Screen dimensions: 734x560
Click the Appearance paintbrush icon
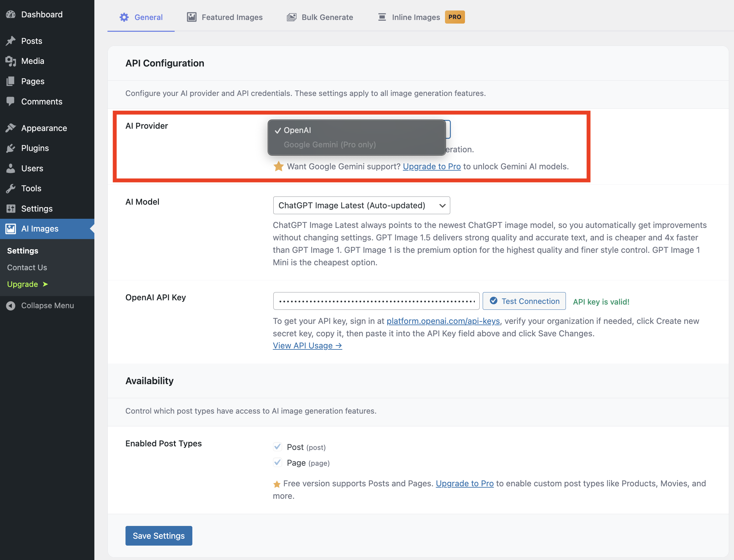click(x=11, y=128)
